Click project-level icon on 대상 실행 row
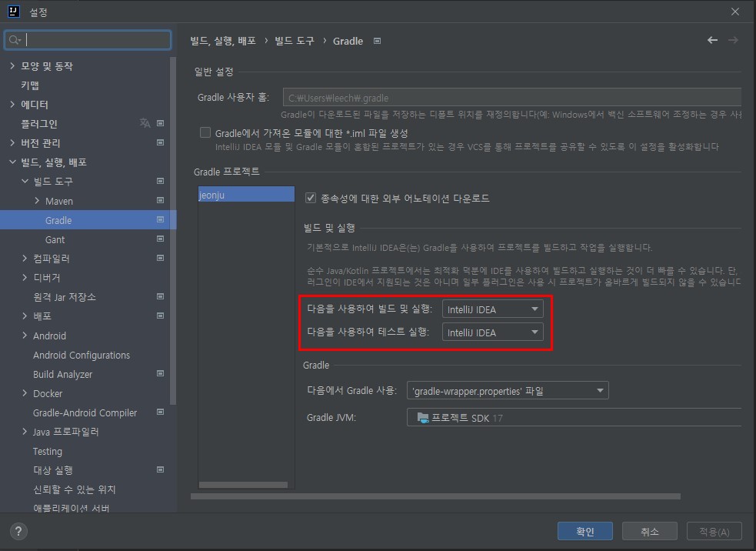 [x=161, y=469]
